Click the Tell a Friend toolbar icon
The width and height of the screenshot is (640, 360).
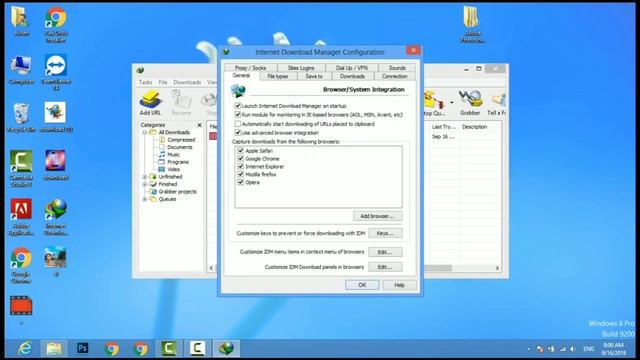[x=497, y=103]
